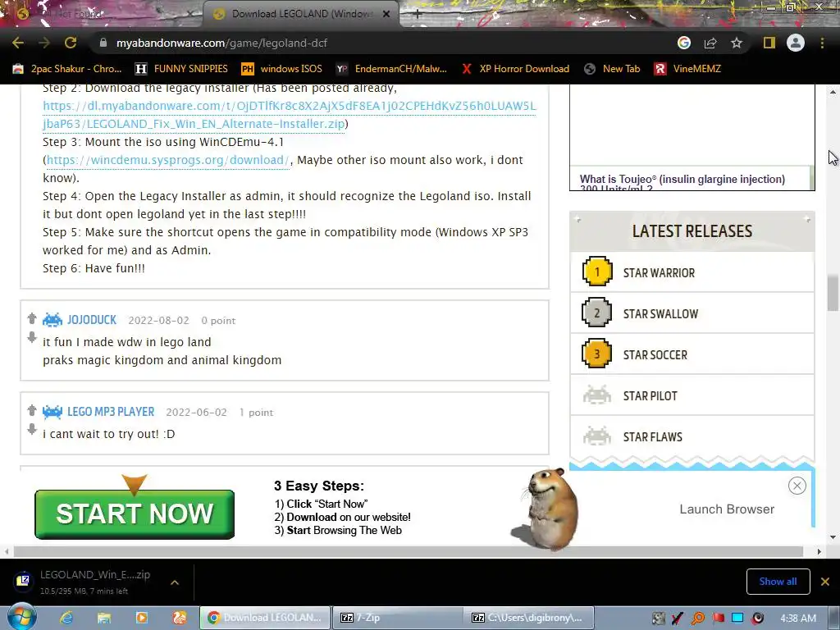Switch to the 7-Zip taskbar window
This screenshot has height=630, width=840.
pyautogui.click(x=397, y=618)
